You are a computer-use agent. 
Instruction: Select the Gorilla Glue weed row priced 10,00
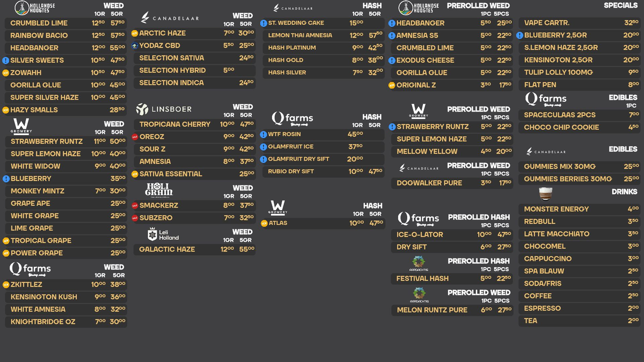pos(66,85)
